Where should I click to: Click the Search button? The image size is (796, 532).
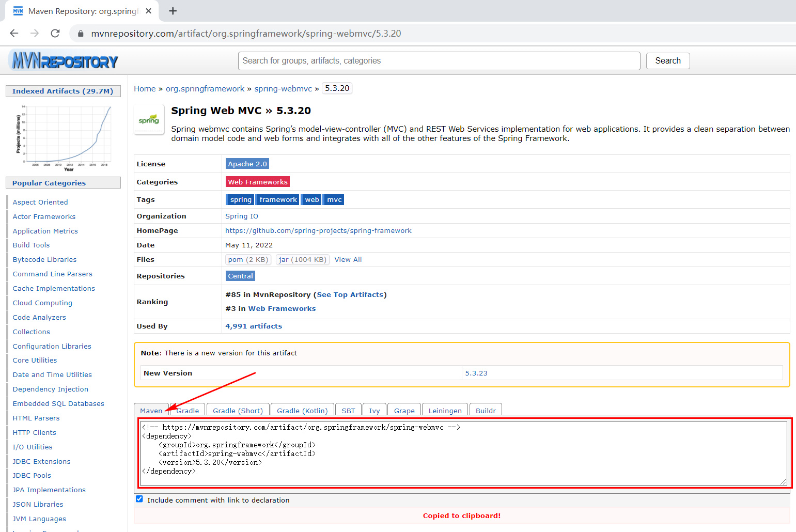[x=668, y=61]
